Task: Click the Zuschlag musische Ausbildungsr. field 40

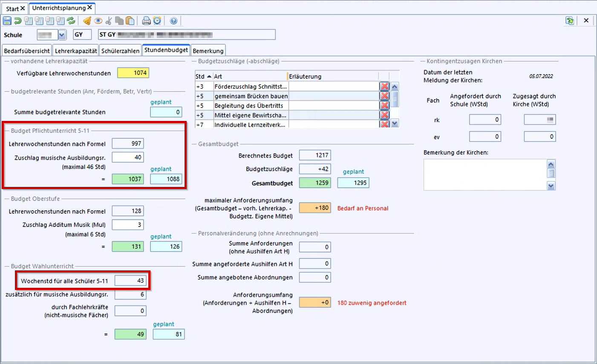Action: click(128, 157)
